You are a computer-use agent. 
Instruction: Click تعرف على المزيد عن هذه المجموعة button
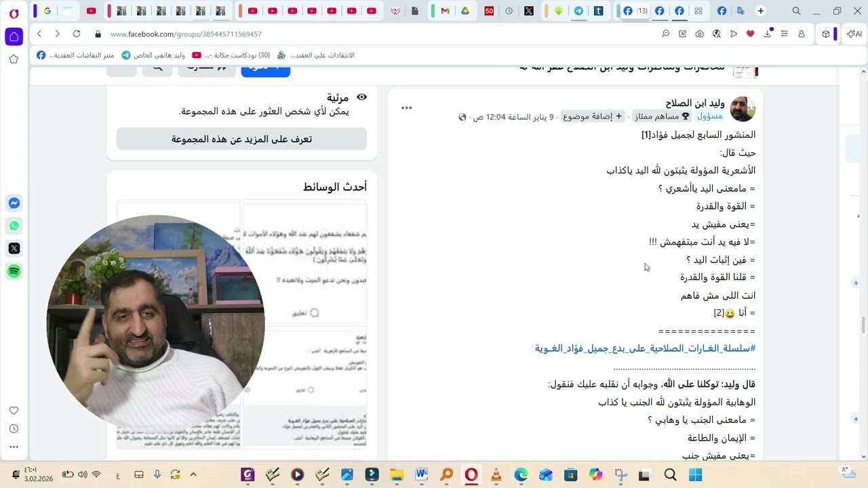pos(241,139)
